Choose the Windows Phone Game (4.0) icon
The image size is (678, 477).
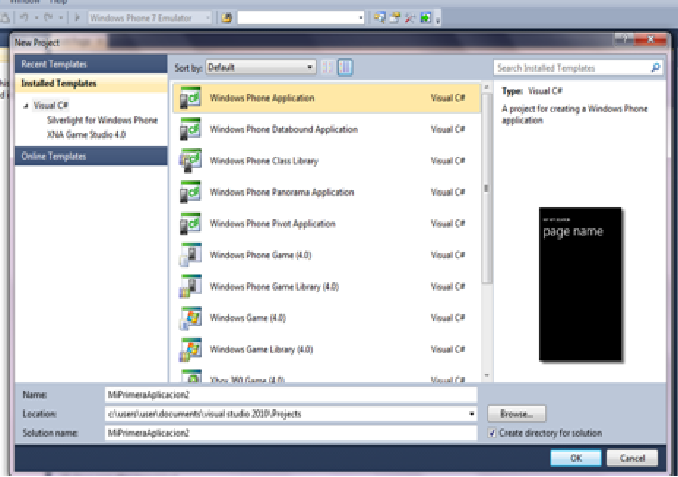pos(190,255)
